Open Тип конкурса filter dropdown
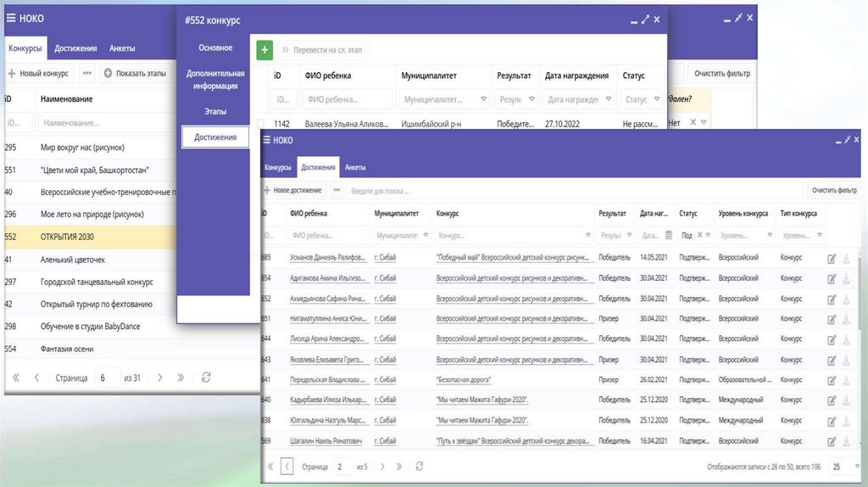This screenshot has width=868, height=487. pyautogui.click(x=820, y=235)
